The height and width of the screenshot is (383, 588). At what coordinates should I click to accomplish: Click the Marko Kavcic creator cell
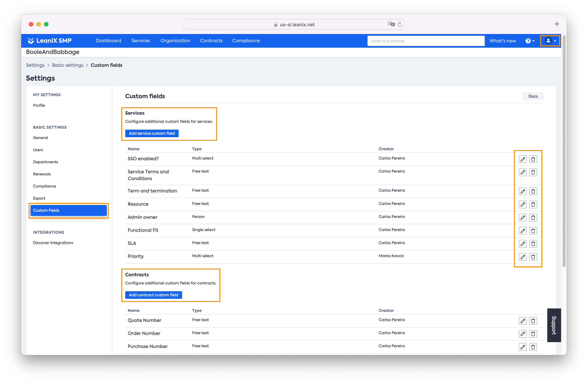click(391, 256)
